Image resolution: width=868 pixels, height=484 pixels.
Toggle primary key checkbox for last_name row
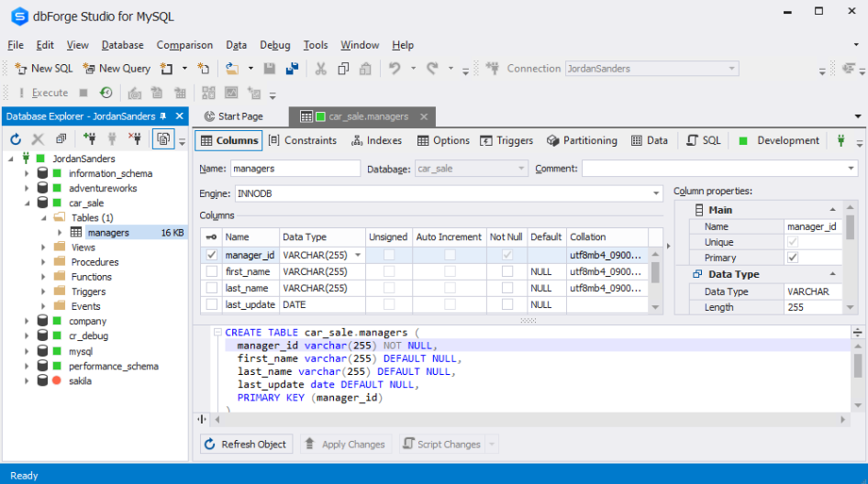point(211,288)
